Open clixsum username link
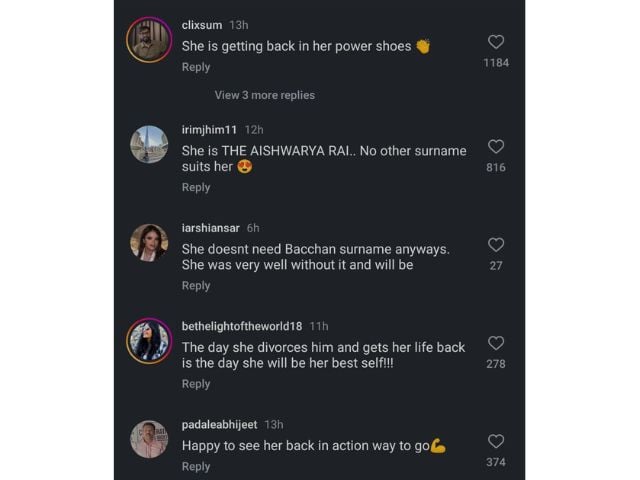This screenshot has width=640, height=480. click(202, 24)
